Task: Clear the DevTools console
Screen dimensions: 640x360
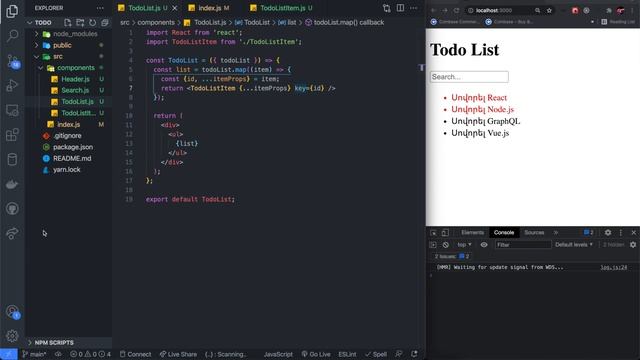Action: pyautogui.click(x=446, y=245)
